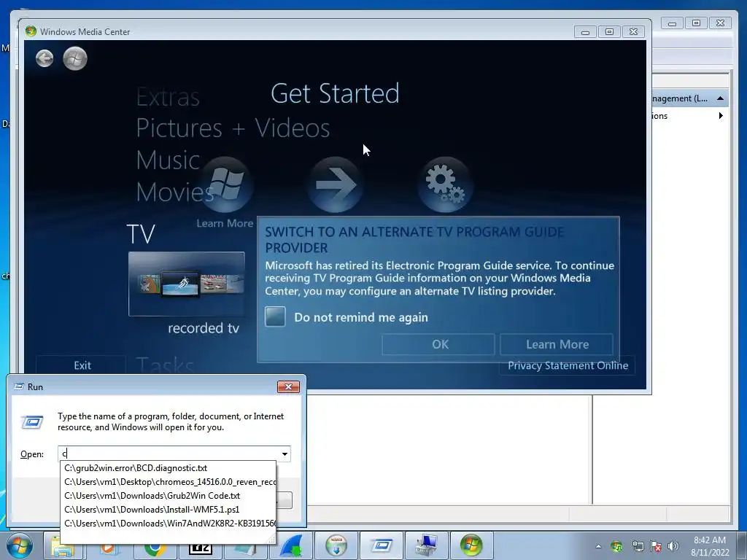Click Learn More in the dialog

[557, 344]
